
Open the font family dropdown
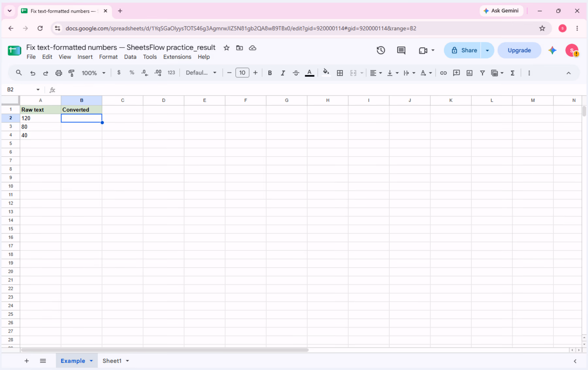pos(201,73)
